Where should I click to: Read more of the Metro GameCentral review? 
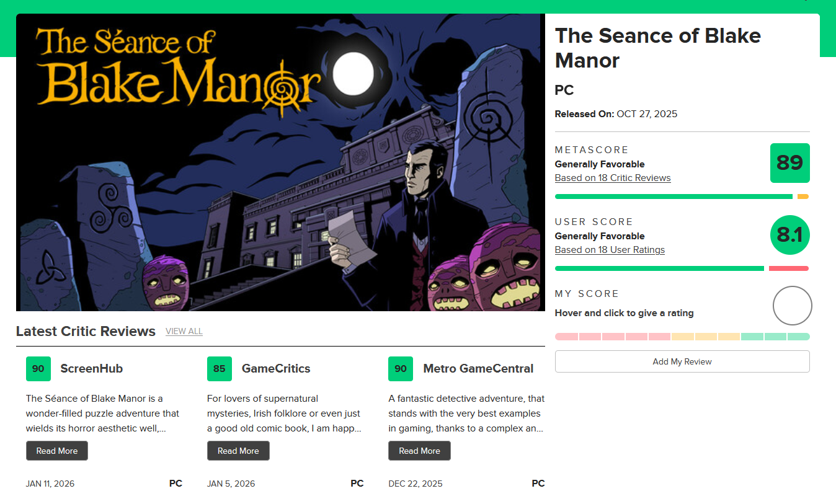(x=419, y=451)
